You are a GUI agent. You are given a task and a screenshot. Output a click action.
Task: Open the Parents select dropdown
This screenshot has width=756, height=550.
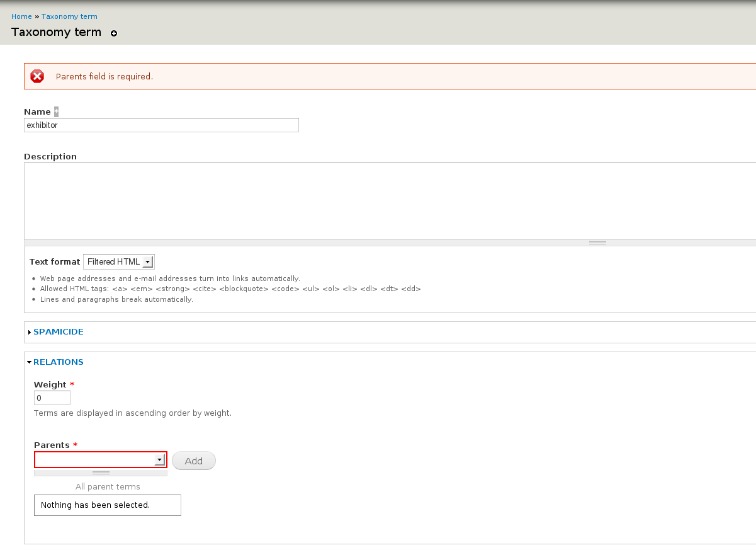point(101,460)
